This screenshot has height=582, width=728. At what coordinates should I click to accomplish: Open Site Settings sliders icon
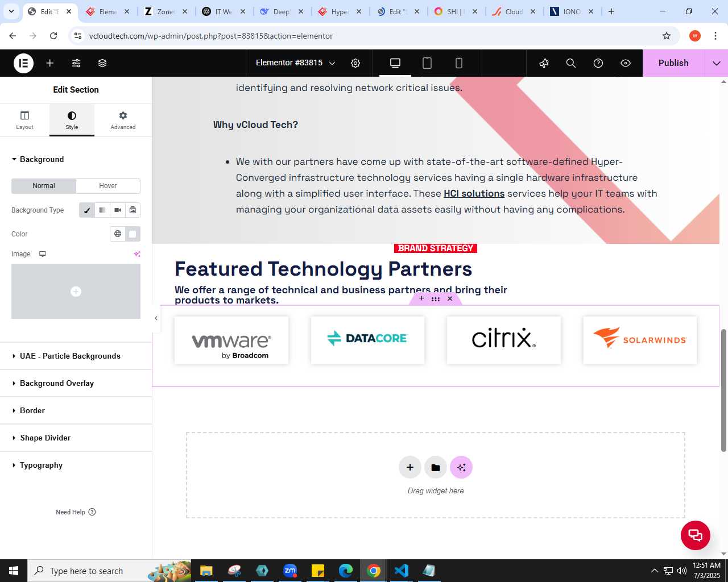pyautogui.click(x=76, y=63)
